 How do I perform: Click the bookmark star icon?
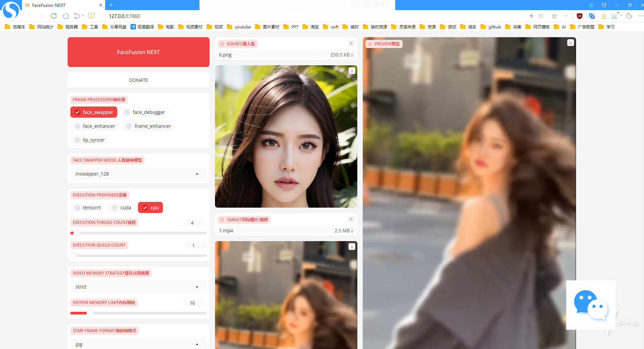(554, 16)
